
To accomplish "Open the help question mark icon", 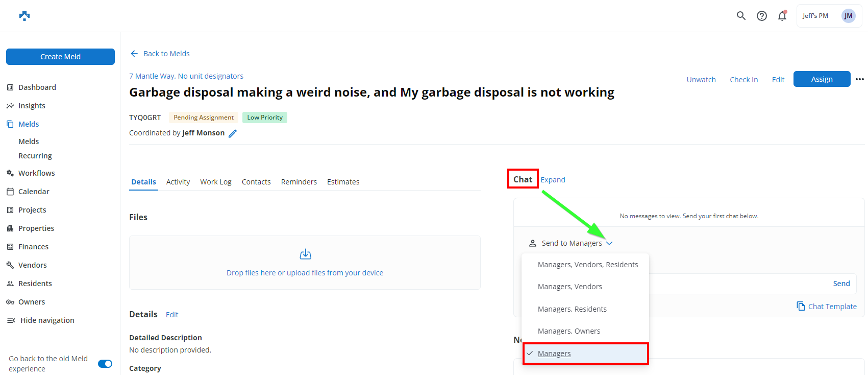I will (761, 16).
